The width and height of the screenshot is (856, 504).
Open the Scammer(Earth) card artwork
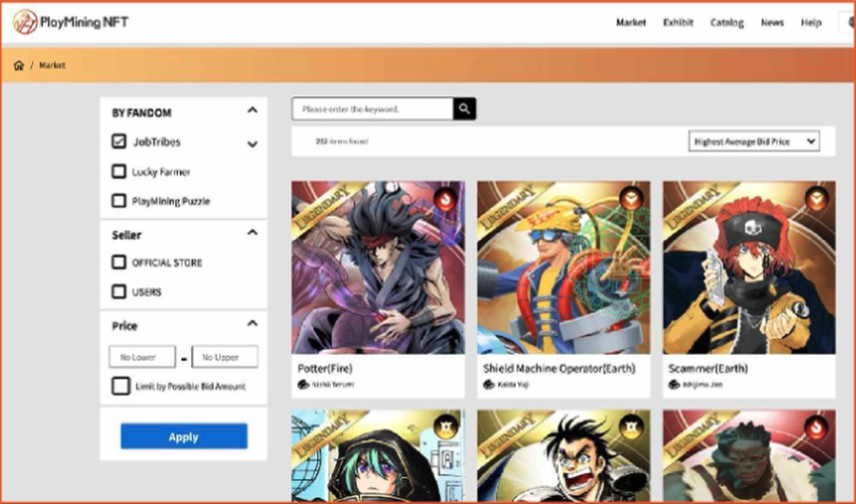(x=749, y=268)
